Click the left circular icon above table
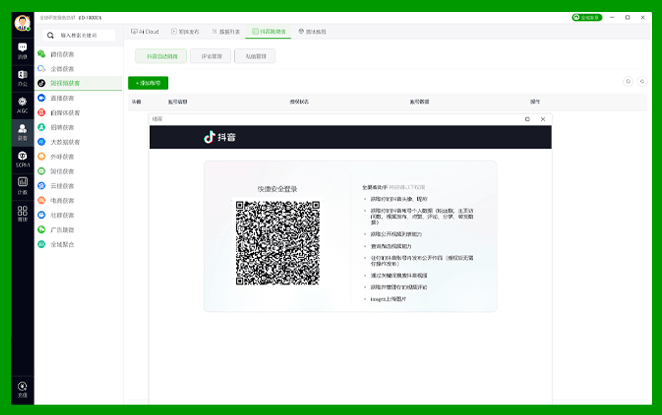Screen dimensions: 662x415 (627, 82)
